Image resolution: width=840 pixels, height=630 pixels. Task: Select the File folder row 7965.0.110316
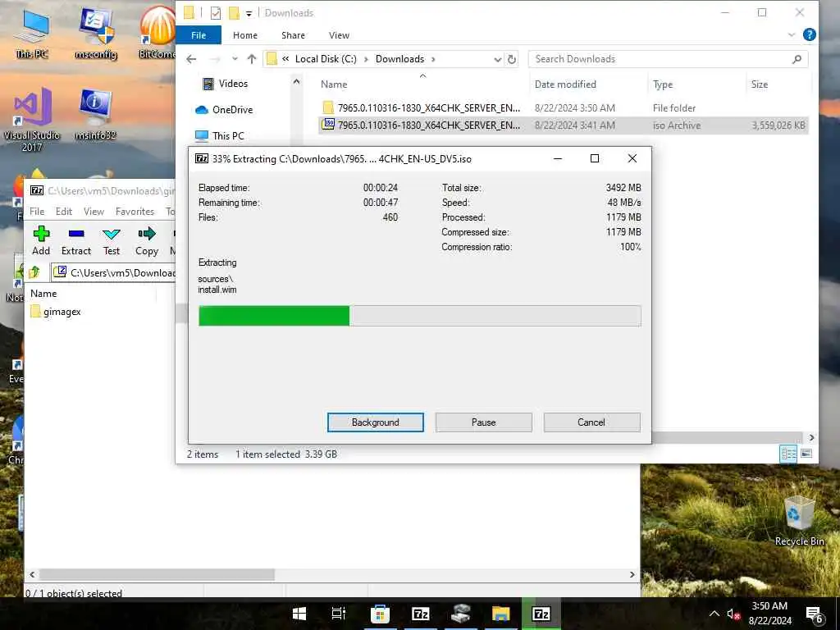coord(563,107)
